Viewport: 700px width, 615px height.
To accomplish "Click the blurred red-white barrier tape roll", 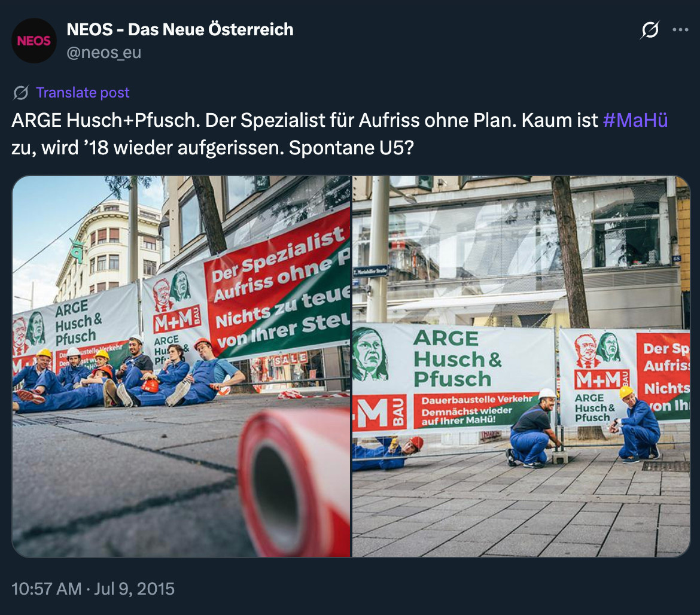I will tap(294, 482).
